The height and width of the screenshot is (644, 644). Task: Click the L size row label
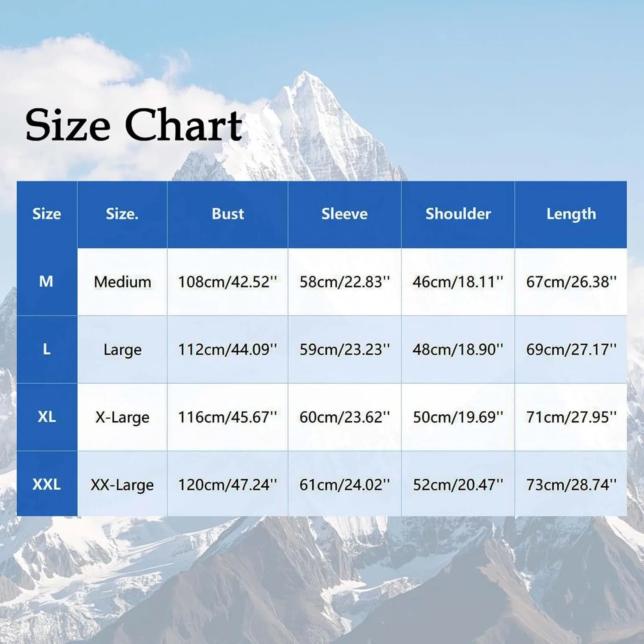[x=46, y=349]
